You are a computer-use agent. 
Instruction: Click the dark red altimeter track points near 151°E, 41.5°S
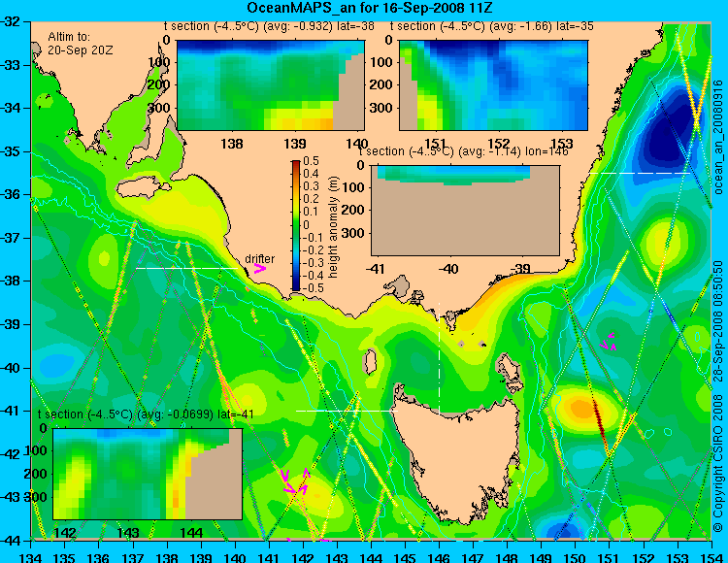click(x=600, y=424)
